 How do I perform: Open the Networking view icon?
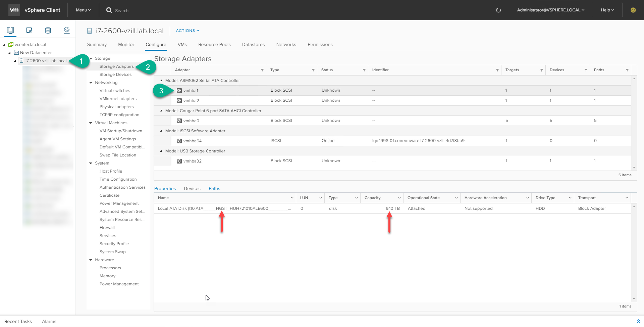(x=67, y=31)
